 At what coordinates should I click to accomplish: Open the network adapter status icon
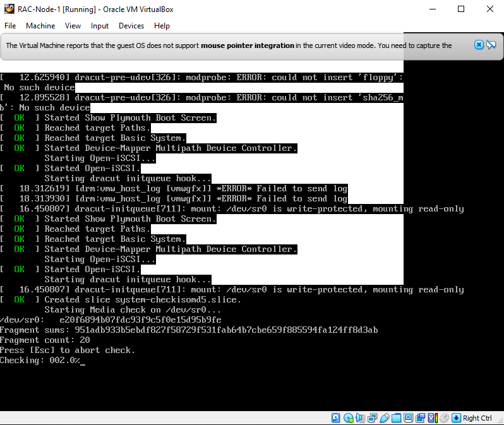click(372, 418)
